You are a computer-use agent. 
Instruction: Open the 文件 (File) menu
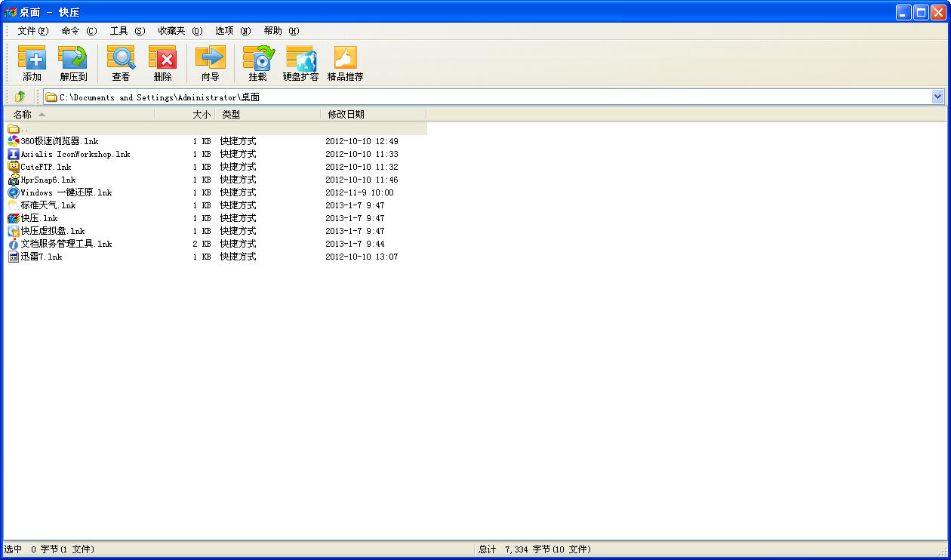click(32, 31)
